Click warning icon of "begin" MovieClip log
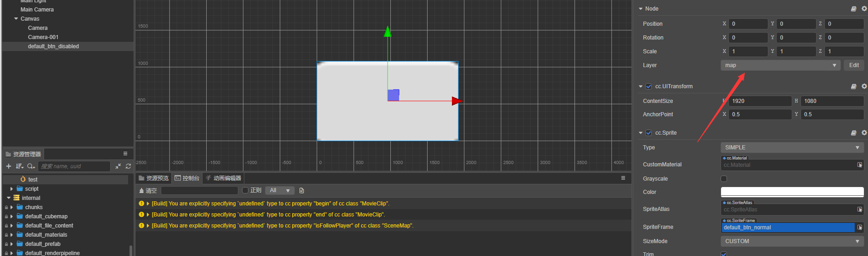This screenshot has height=256, width=868. (141, 204)
